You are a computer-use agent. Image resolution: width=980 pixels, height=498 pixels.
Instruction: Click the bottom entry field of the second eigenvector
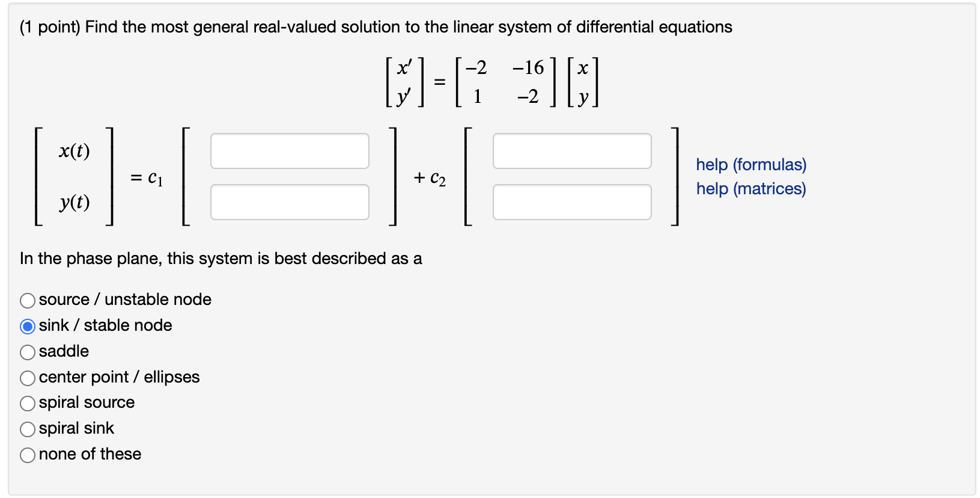[571, 201]
